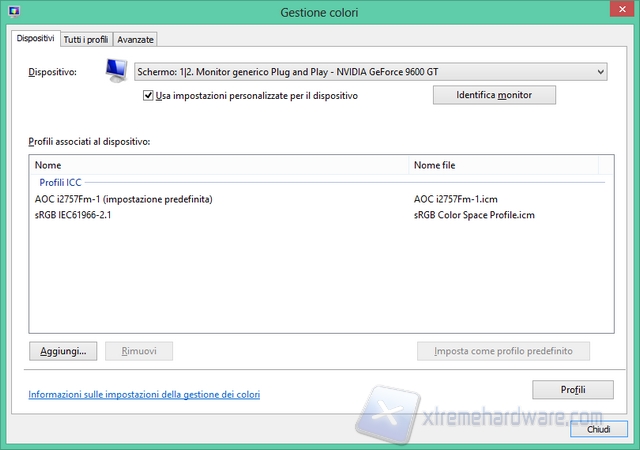Toggle Usa impostazioni personalizzate checkbox
Image resolution: width=640 pixels, height=450 pixels.
[x=148, y=96]
